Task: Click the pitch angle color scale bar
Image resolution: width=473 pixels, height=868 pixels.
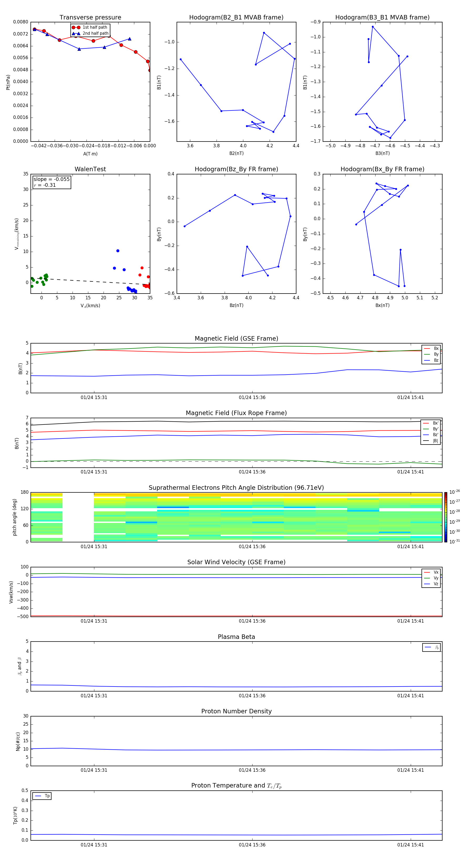Action: [446, 517]
